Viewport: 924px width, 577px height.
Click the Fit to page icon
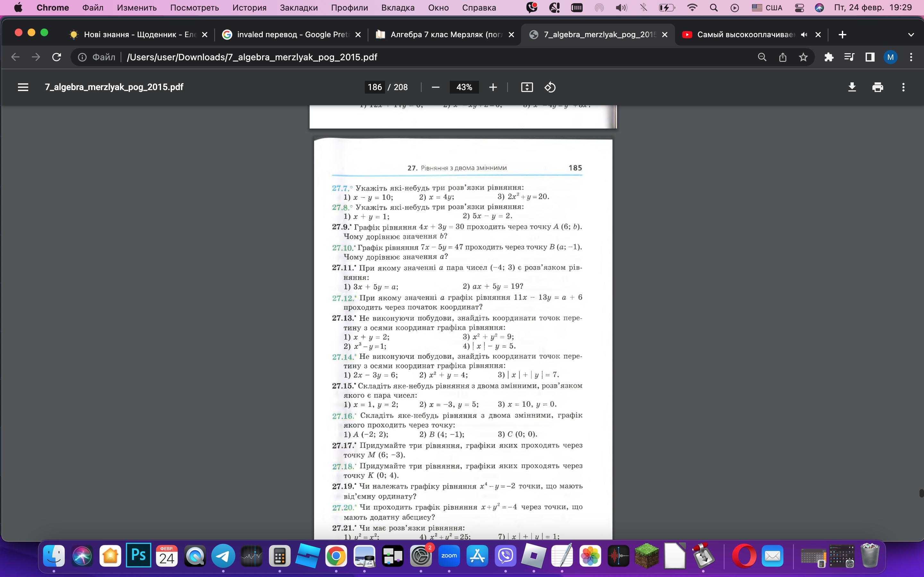[526, 88]
